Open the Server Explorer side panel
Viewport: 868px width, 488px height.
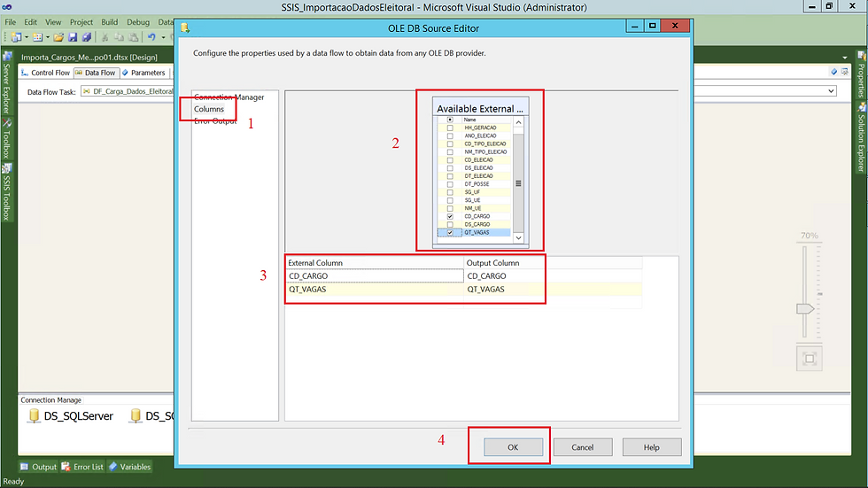coord(7,83)
